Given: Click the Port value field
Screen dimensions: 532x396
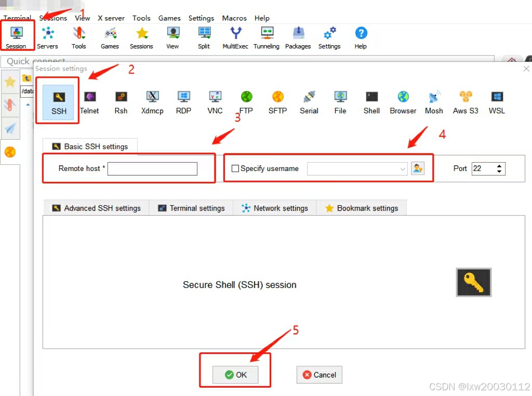Looking at the screenshot, I should [x=484, y=169].
